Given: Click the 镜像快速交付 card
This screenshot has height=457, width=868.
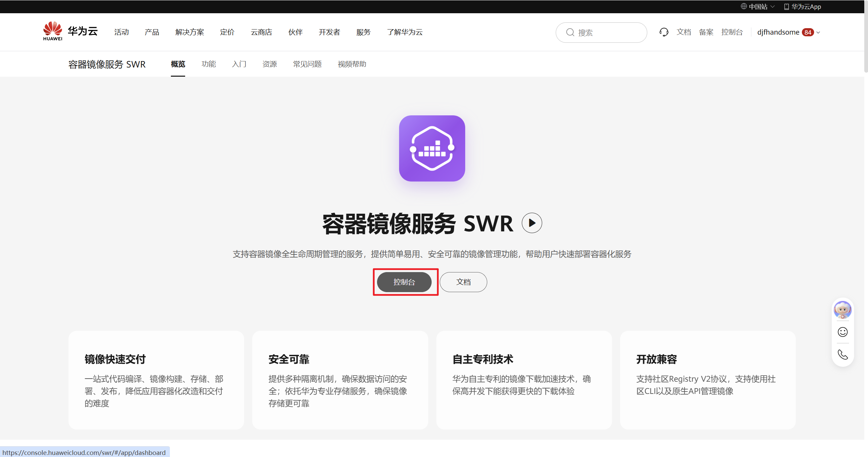Looking at the screenshot, I should pos(156,380).
